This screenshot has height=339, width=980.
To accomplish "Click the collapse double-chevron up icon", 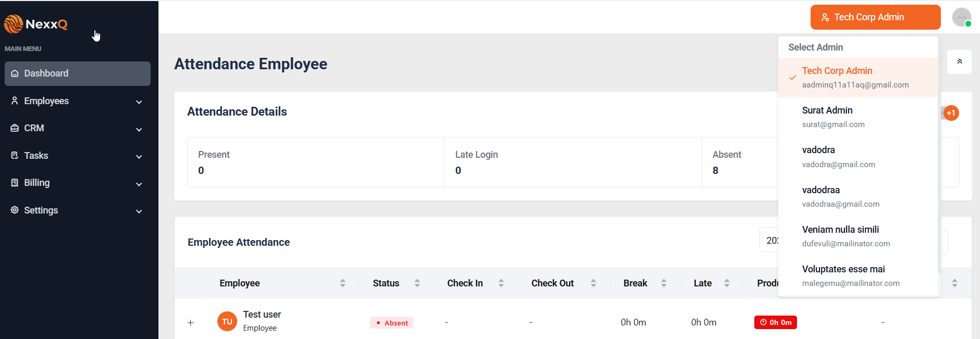I will click(x=959, y=62).
